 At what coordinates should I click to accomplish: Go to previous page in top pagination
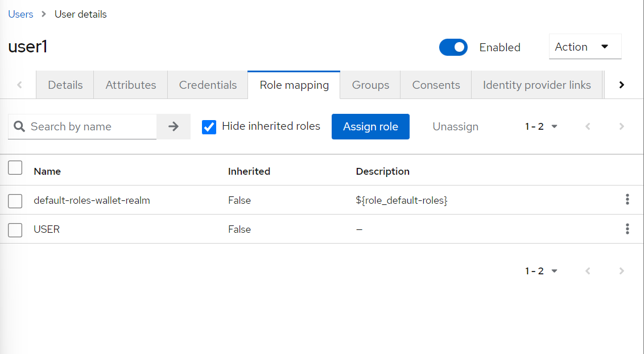[x=588, y=126]
